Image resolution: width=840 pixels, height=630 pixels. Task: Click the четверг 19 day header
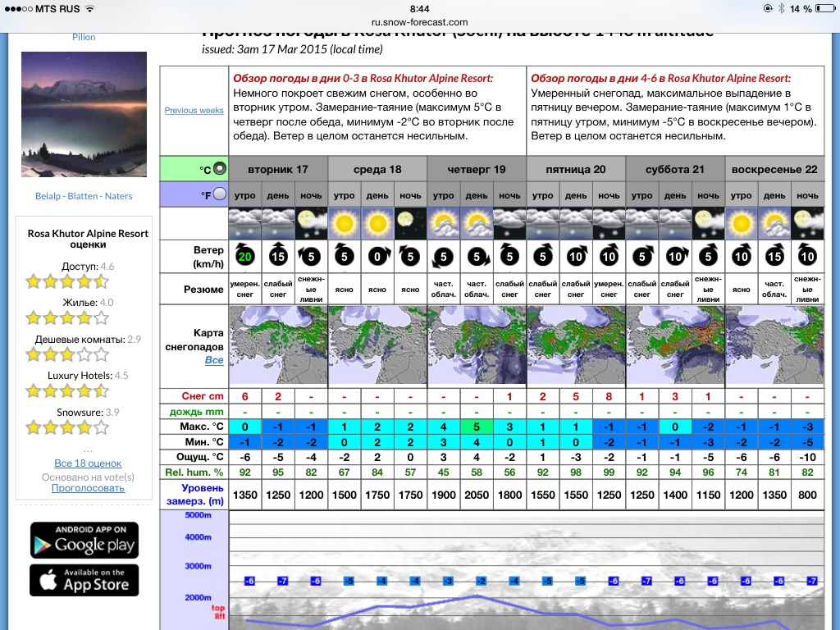477,169
